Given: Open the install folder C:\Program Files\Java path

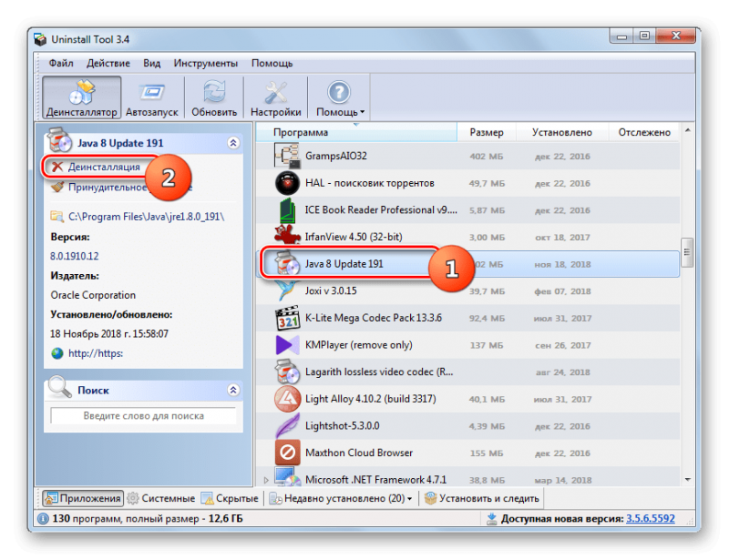Looking at the screenshot, I should click(x=146, y=217).
